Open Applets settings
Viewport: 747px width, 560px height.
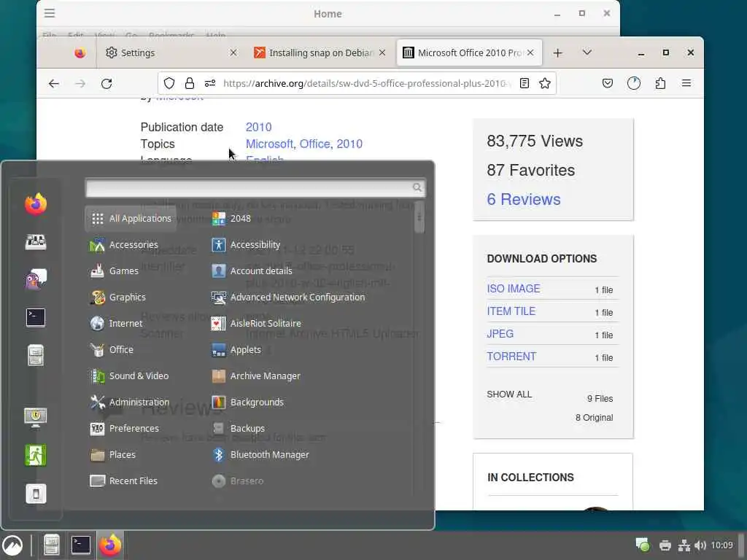236,349
